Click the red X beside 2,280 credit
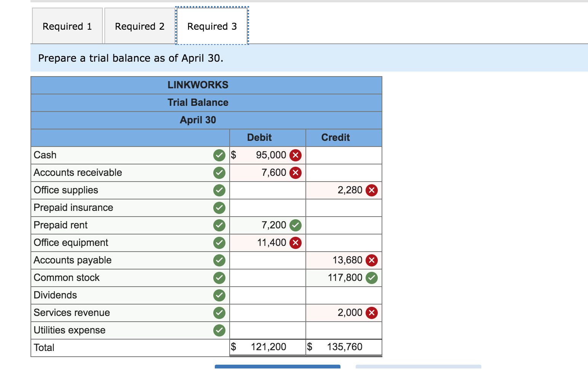The image size is (588, 370). (x=372, y=190)
